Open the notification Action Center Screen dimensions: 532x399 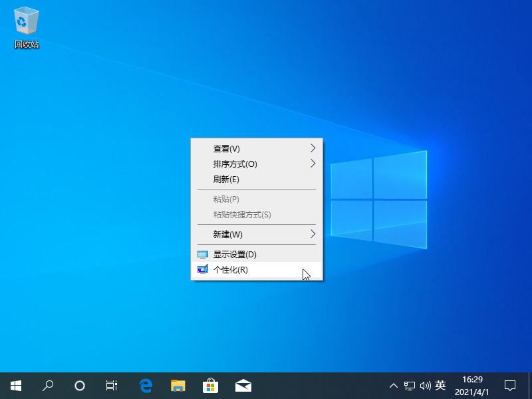click(x=510, y=385)
